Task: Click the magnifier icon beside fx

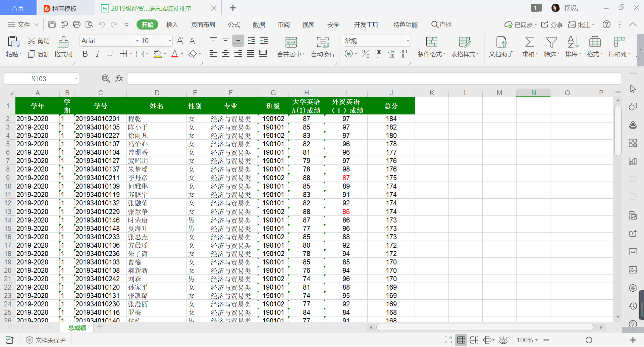Action: tap(106, 79)
